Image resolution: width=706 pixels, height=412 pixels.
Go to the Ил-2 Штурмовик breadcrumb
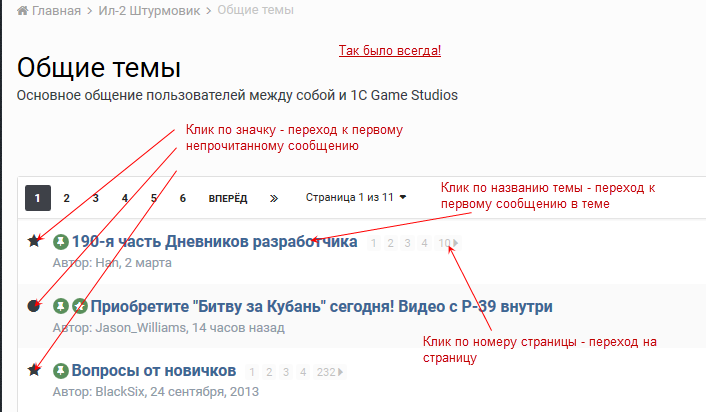click(x=149, y=10)
